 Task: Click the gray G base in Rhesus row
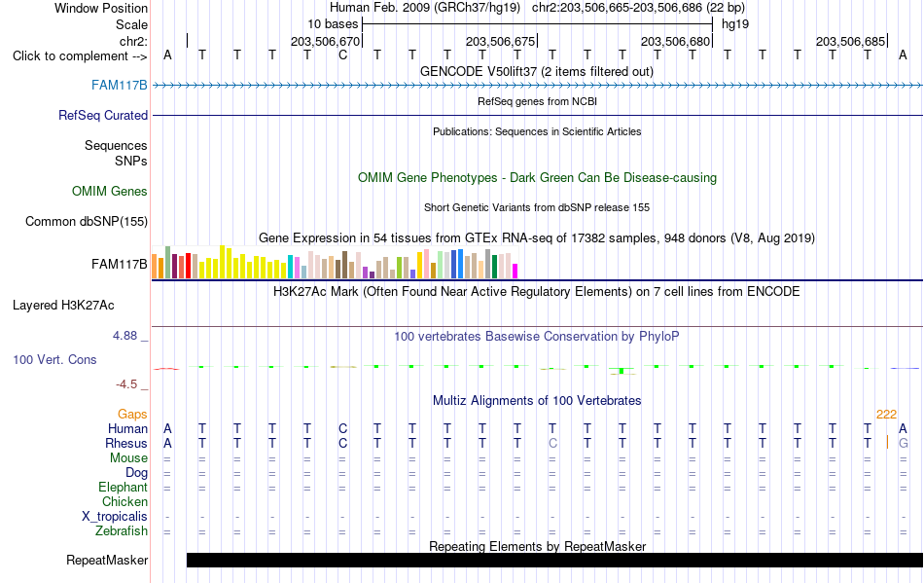pos(904,443)
